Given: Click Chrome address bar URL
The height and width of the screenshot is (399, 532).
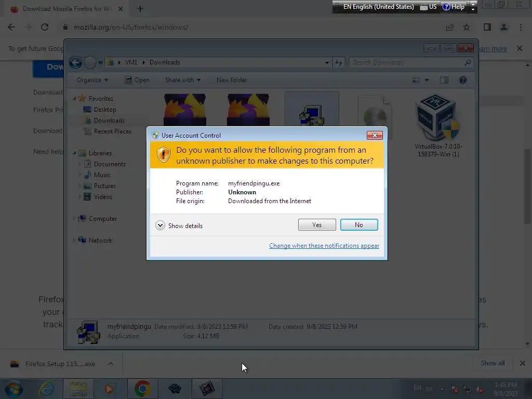Looking at the screenshot, I should 131,27.
